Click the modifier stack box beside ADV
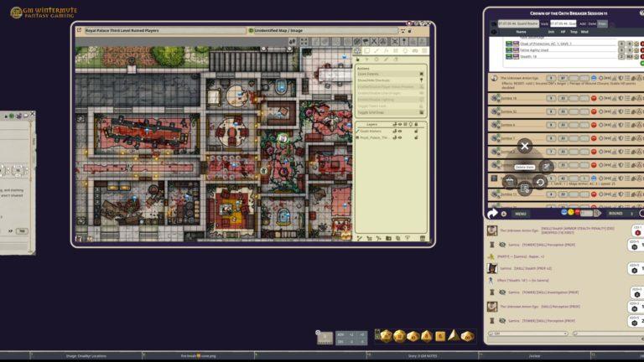The image size is (644, 362). tap(325, 338)
